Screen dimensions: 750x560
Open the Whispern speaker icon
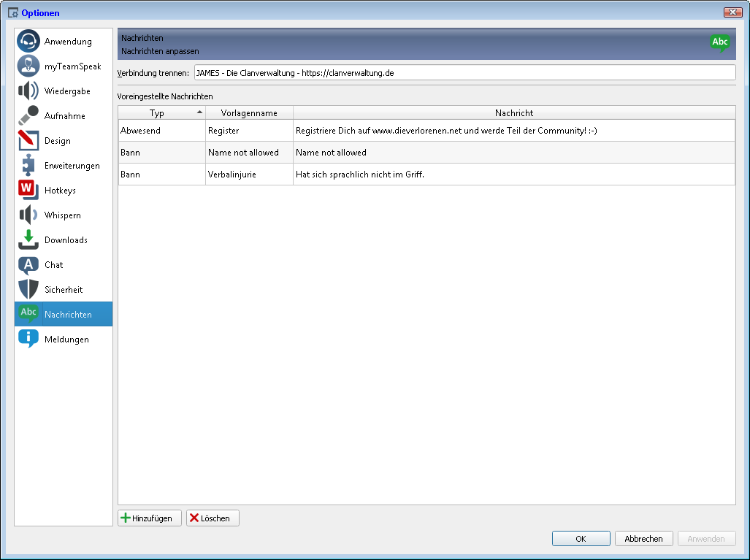pos(28,215)
